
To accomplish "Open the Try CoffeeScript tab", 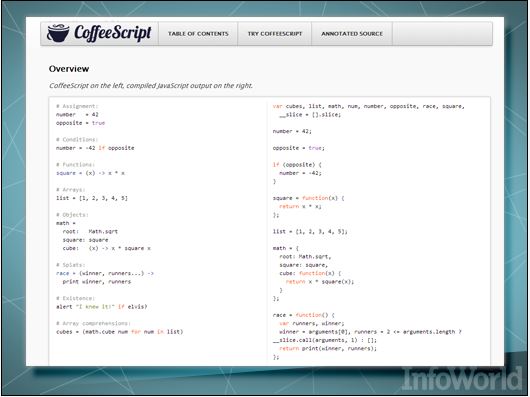I will pyautogui.click(x=275, y=34).
